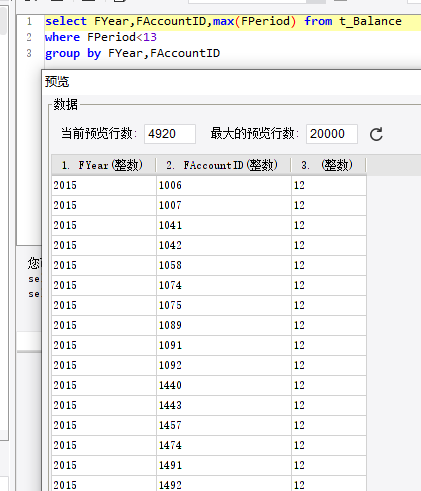Click the third unnamed integer column header

click(x=329, y=165)
